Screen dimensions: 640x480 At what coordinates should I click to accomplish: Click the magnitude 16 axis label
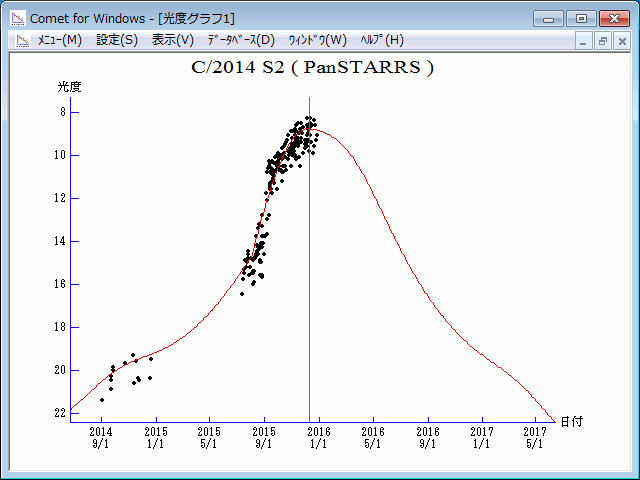[x=60, y=284]
